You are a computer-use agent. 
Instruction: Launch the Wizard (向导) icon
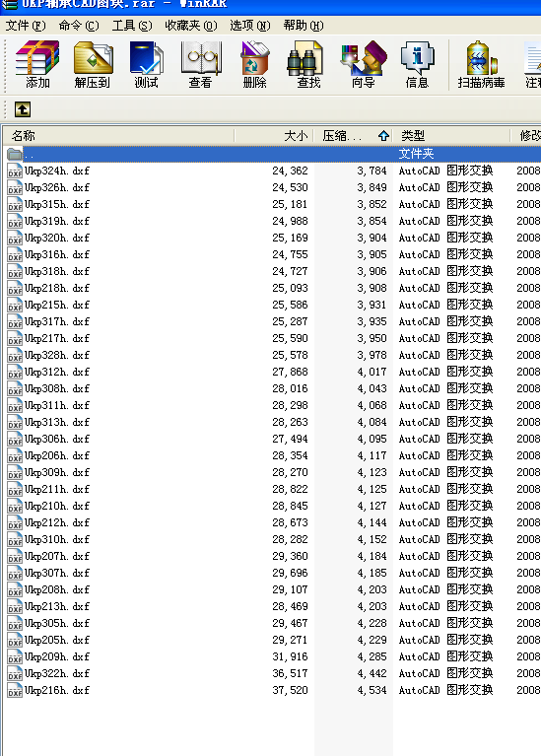pos(363,65)
